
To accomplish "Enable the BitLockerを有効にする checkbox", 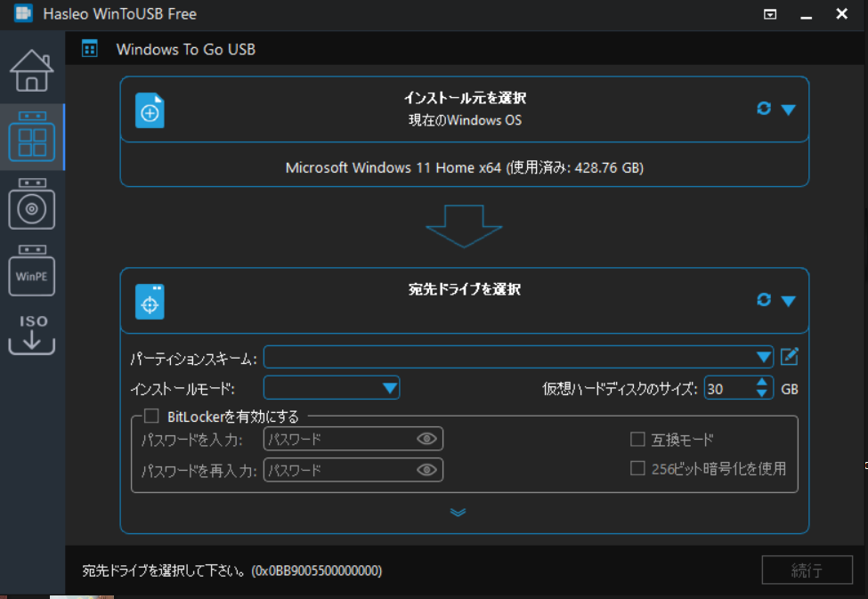I will (150, 415).
